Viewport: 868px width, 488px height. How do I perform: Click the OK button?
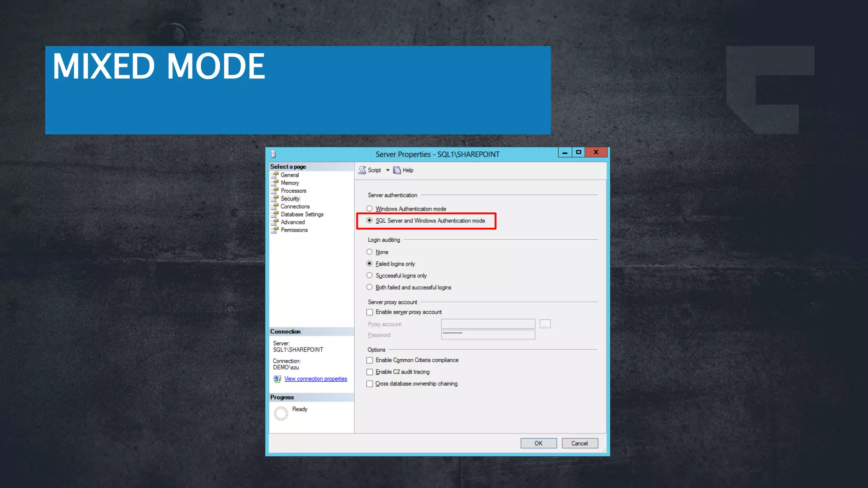pos(538,443)
